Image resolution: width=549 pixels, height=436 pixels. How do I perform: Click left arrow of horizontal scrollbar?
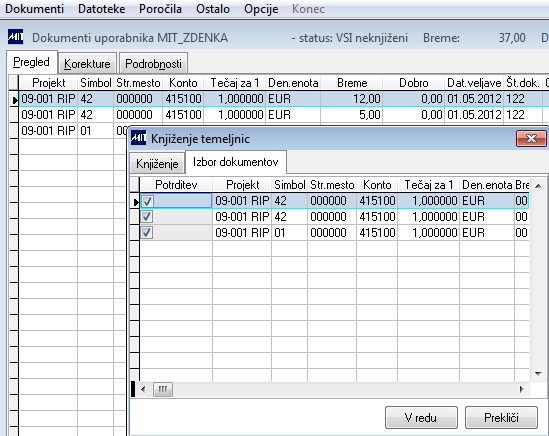point(143,389)
